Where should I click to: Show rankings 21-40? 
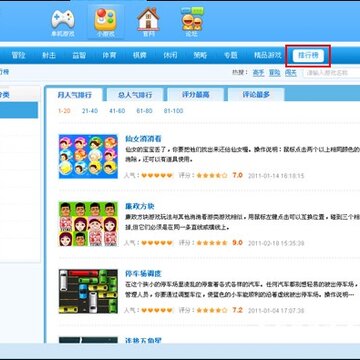(90, 111)
